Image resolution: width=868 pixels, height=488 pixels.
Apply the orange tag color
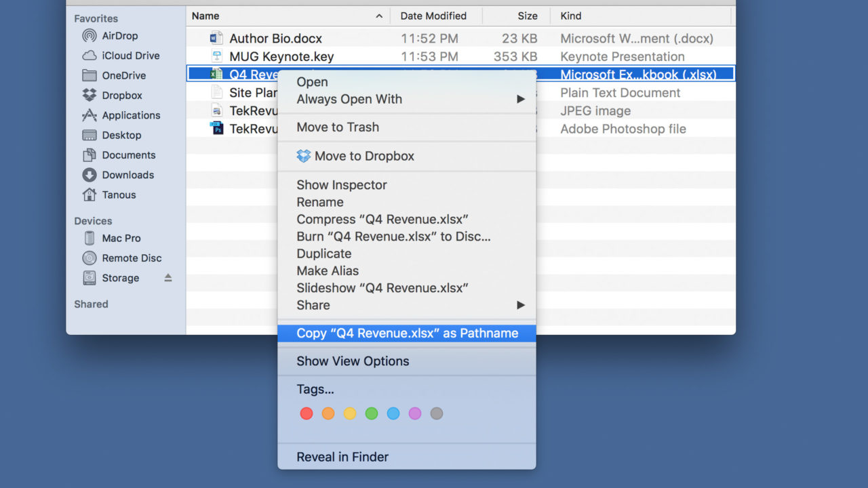(328, 413)
